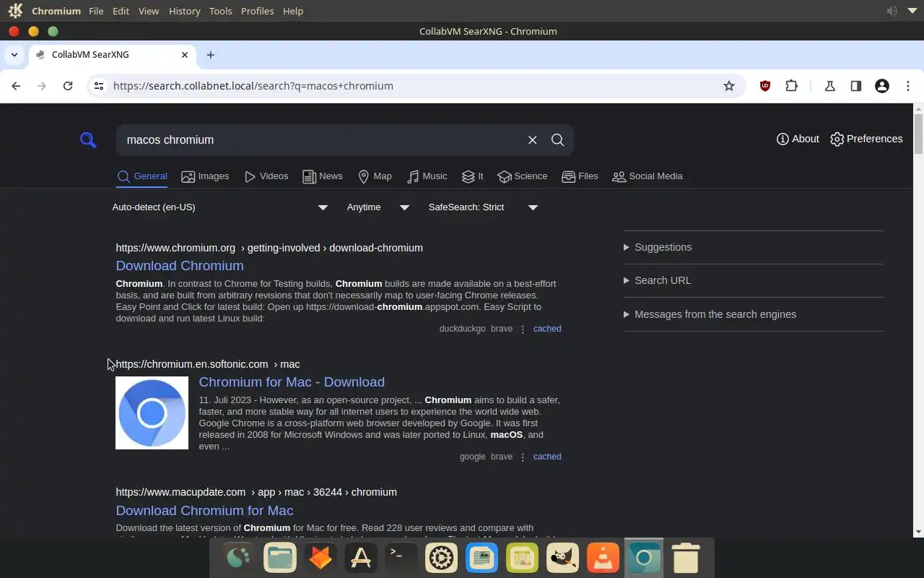Open the Edit menu
The width and height of the screenshot is (924, 578).
point(121,11)
